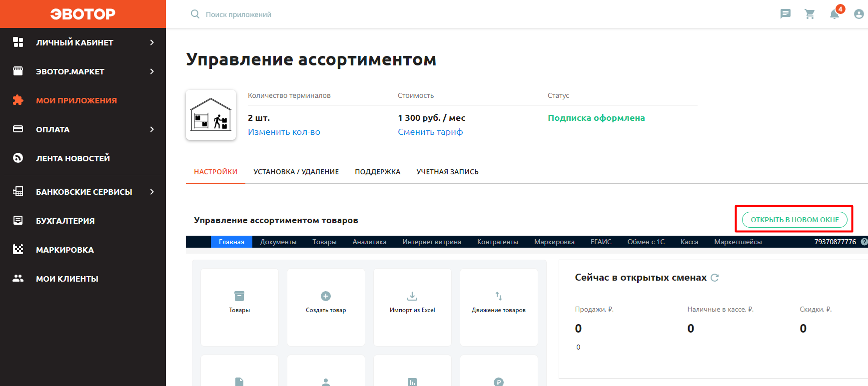Select ЕГАИС in the navigation bar
This screenshot has width=868, height=386.
coord(601,242)
